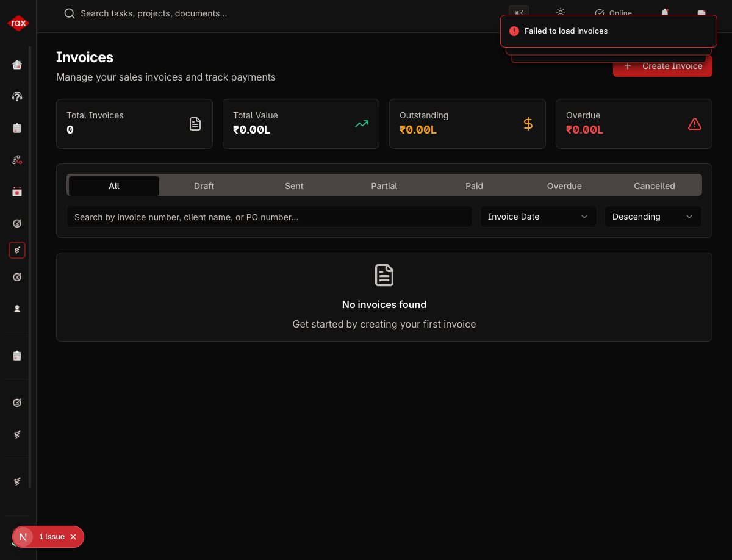This screenshot has width=732, height=560.
Task: Click the red Overdue amount card
Action: click(x=634, y=124)
